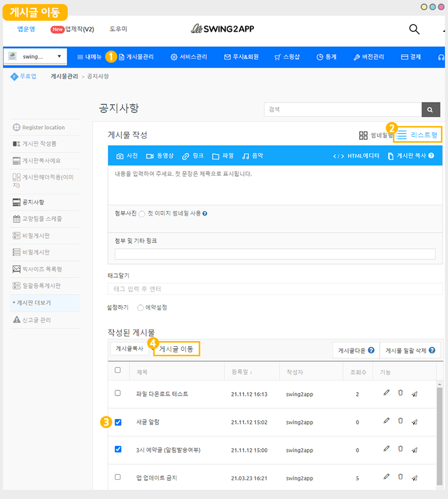The width and height of the screenshot is (448, 499).
Task: Uncheck the 새글 알람 post checkbox
Action: [x=118, y=422]
